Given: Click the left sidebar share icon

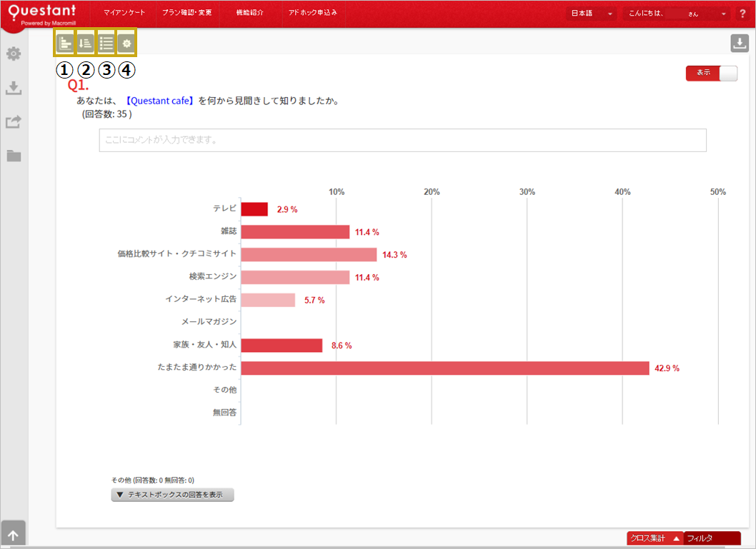Looking at the screenshot, I should click(x=14, y=122).
